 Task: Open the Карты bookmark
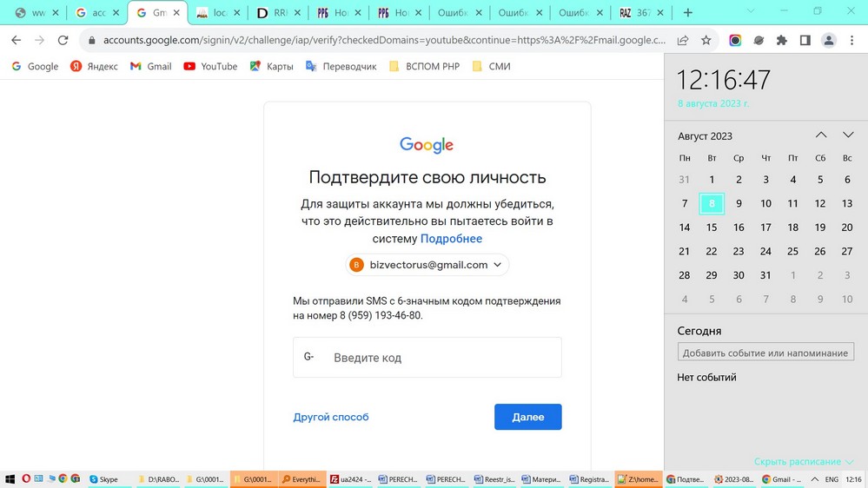tap(271, 66)
